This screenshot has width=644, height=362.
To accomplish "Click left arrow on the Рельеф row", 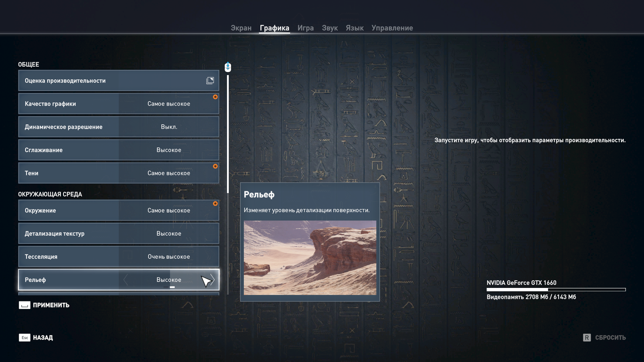I will click(x=126, y=280).
